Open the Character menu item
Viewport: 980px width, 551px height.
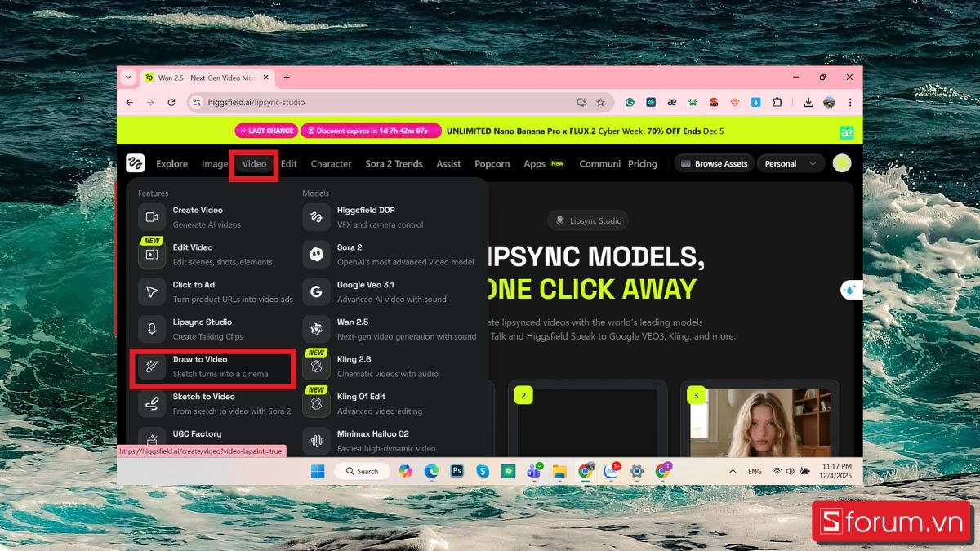pos(331,164)
